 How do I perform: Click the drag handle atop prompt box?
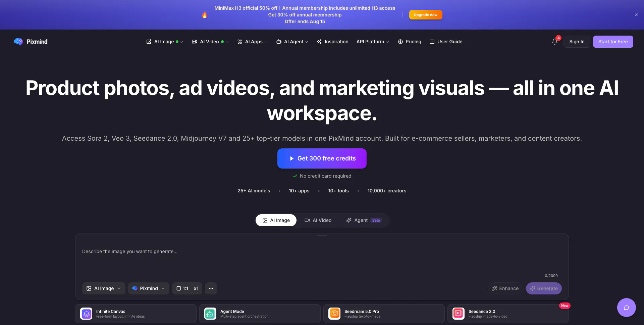[x=322, y=235]
